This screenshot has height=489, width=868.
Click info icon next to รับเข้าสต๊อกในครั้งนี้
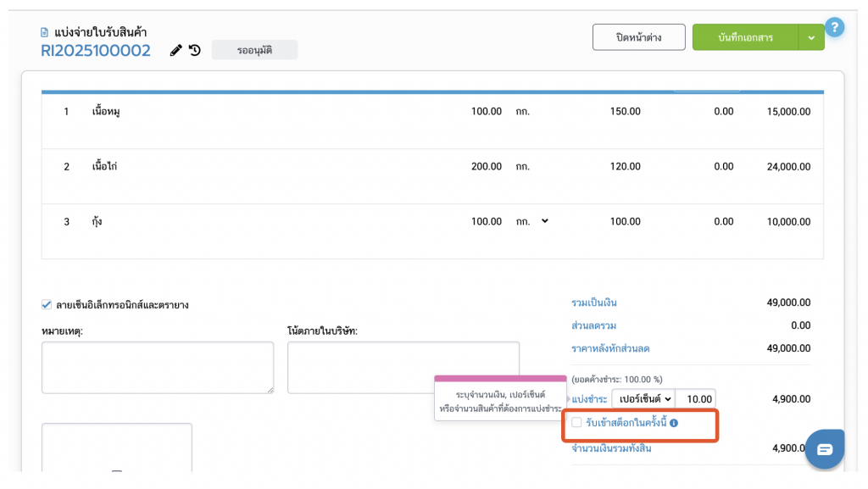point(674,423)
